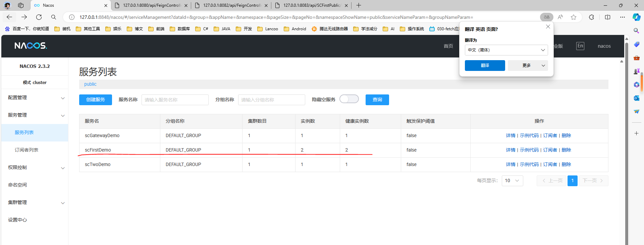Click 翻译 button in translate popup
Viewport: 644px width, 245px height.
click(x=485, y=66)
